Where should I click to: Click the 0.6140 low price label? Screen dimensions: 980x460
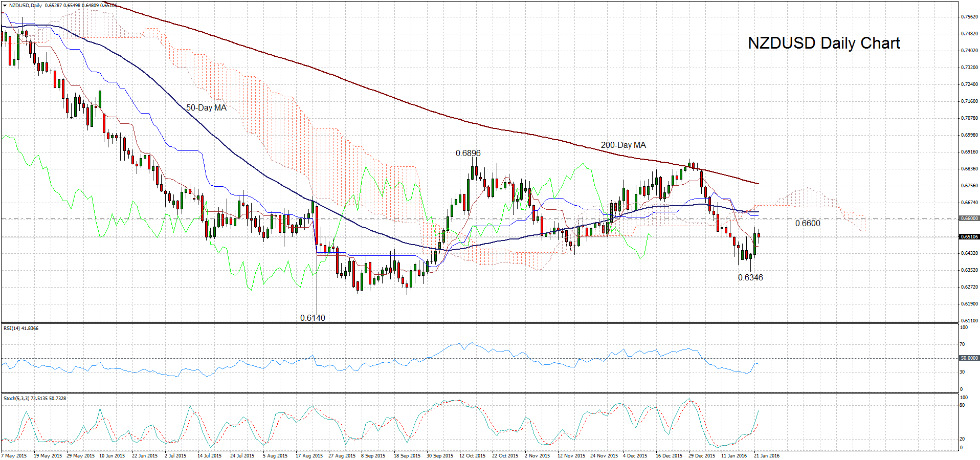pyautogui.click(x=313, y=318)
